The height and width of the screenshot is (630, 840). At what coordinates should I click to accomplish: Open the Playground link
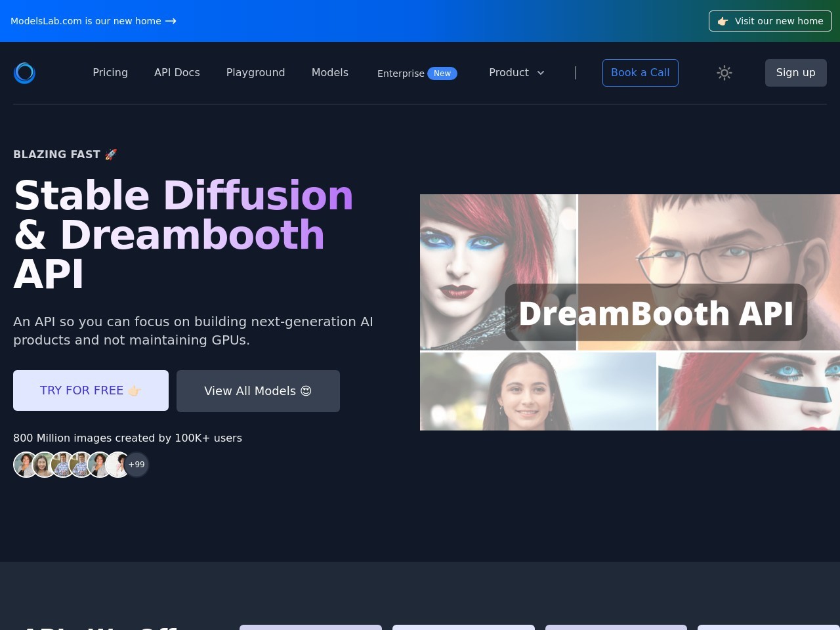click(x=256, y=73)
